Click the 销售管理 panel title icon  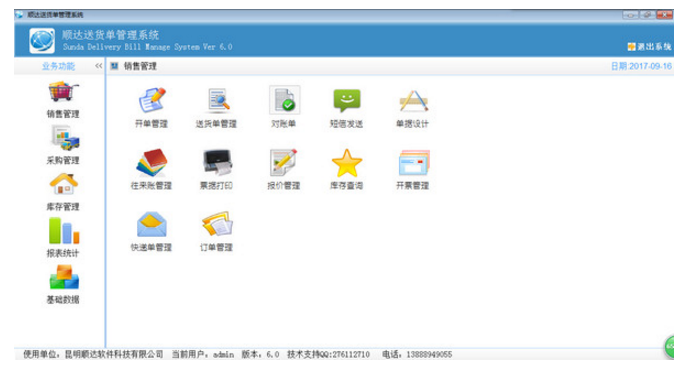coord(115,66)
